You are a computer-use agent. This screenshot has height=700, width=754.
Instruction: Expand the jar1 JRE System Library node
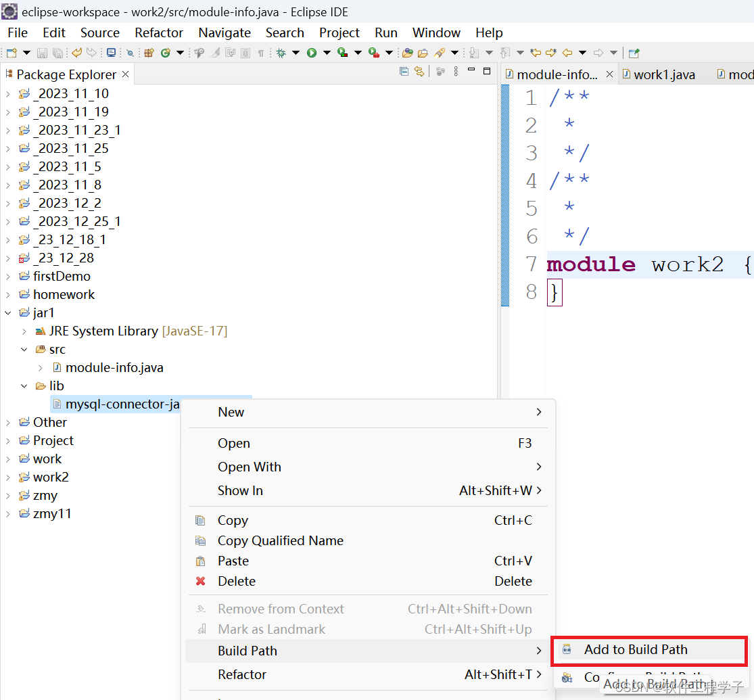(x=24, y=331)
